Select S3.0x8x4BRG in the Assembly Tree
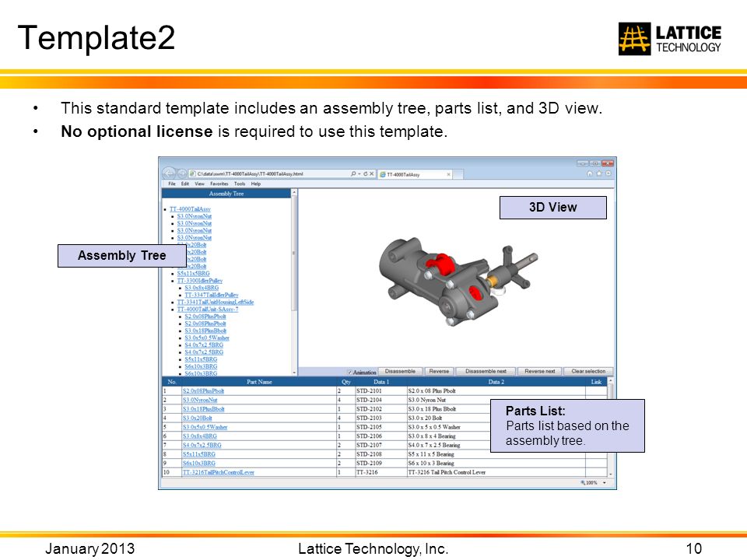Viewport: 747px width, 560px height. 202,288
